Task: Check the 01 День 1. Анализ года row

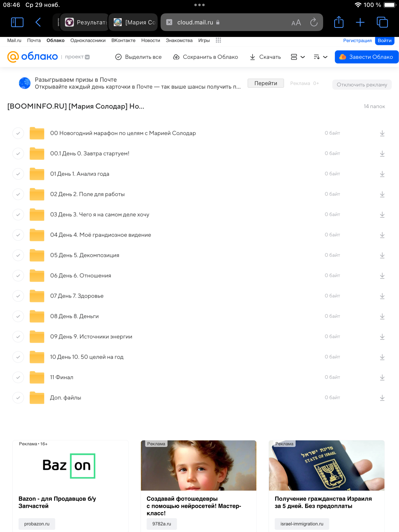Action: click(18, 174)
